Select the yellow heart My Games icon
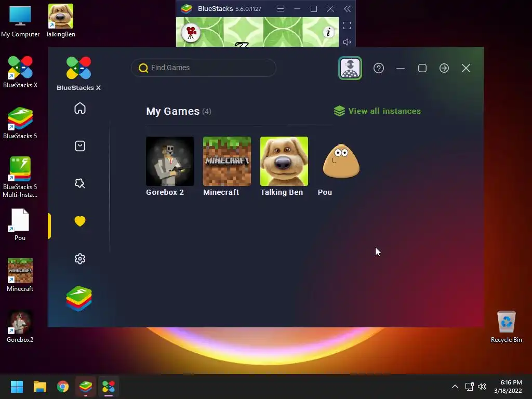Viewport: 532px width, 399px height. (x=80, y=221)
